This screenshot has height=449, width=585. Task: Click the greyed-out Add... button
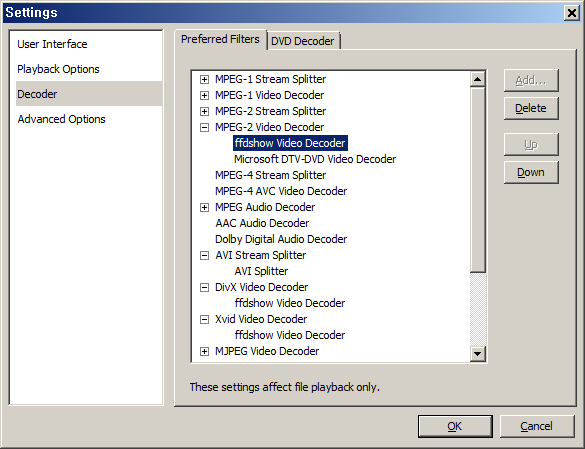531,80
